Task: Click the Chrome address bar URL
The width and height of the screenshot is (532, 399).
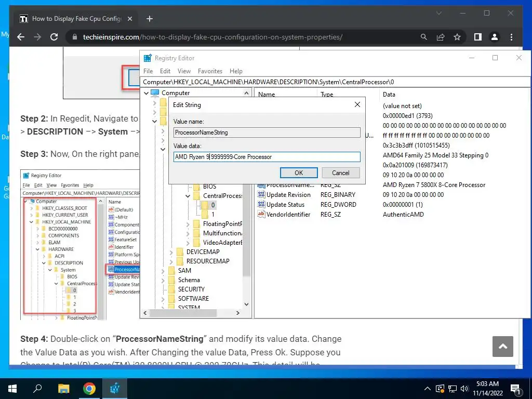Action: tap(212, 37)
